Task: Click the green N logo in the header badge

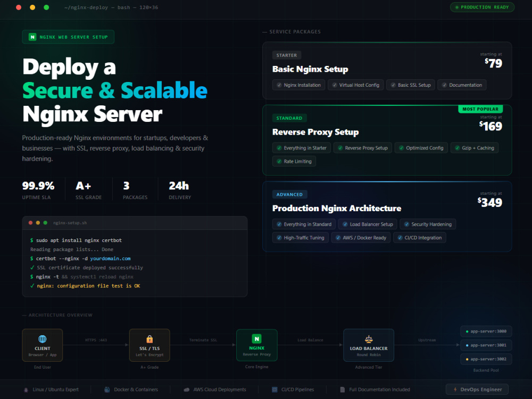Action: (x=32, y=37)
